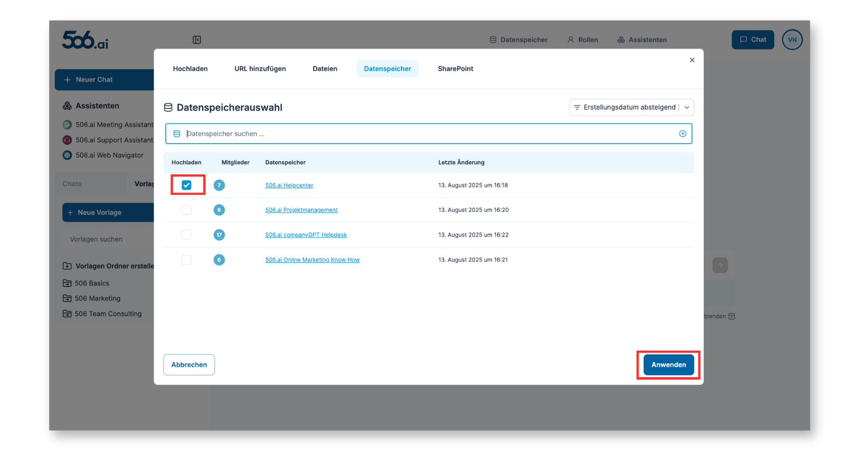868x463 pixels.
Task: Open the 506.ai Projektmanagement link
Action: click(301, 210)
